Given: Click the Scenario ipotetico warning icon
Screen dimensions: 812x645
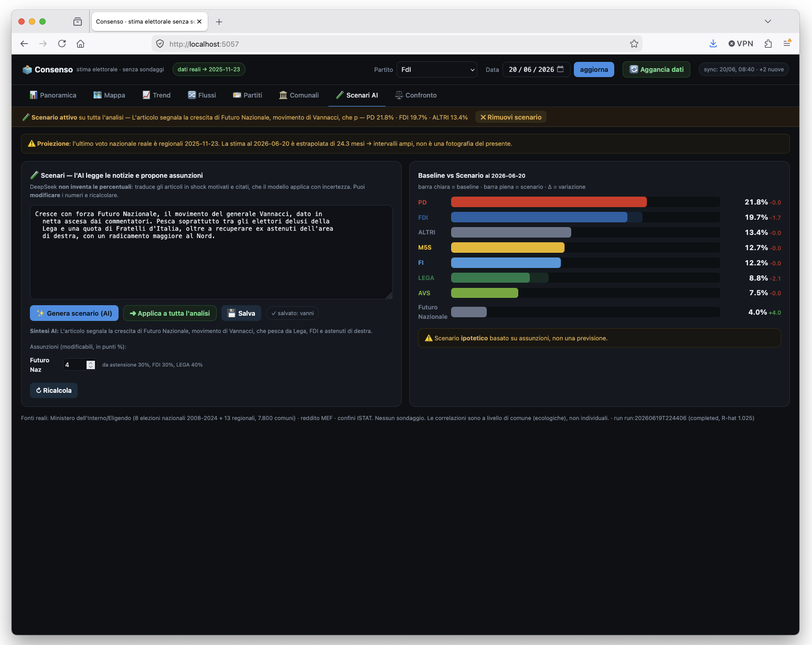Looking at the screenshot, I should (429, 338).
